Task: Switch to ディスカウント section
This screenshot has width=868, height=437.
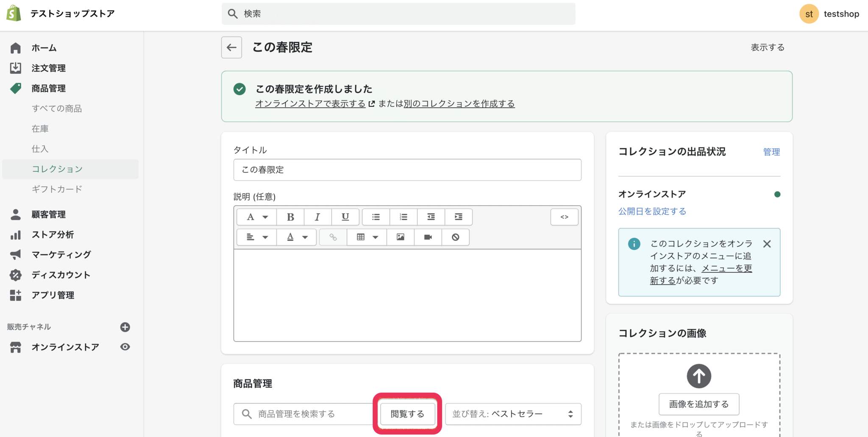Action: pyautogui.click(x=61, y=275)
